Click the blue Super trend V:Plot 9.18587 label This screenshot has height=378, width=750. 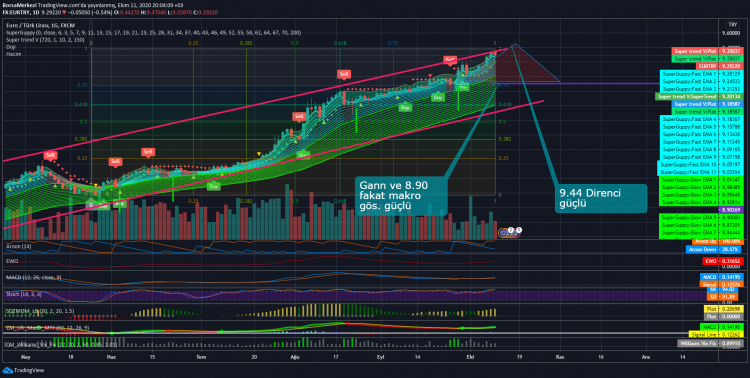[x=707, y=104]
